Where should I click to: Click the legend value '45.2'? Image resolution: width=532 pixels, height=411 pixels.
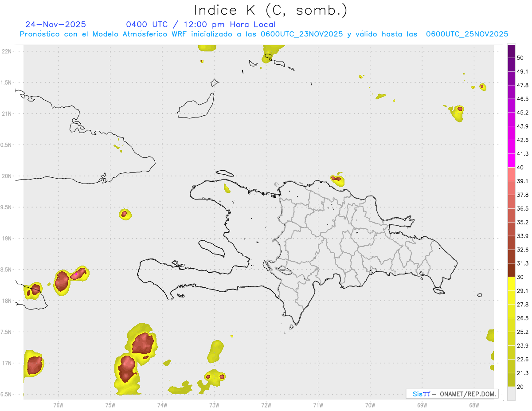[x=523, y=113]
